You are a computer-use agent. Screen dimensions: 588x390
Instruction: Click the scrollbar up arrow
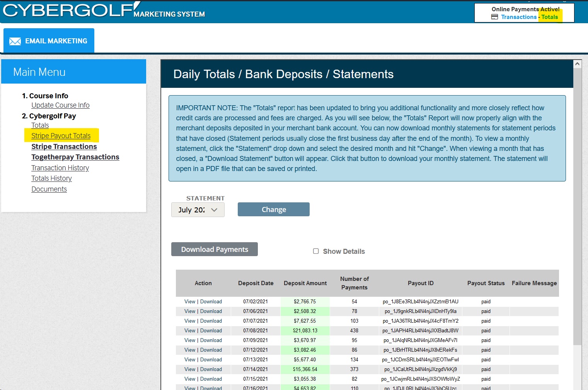(577, 64)
